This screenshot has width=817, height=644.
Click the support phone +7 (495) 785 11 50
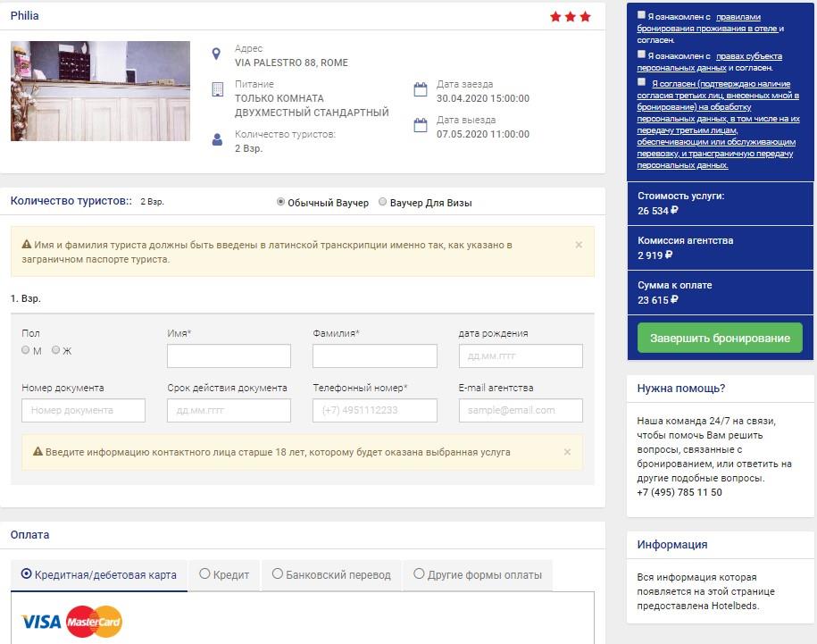point(679,492)
